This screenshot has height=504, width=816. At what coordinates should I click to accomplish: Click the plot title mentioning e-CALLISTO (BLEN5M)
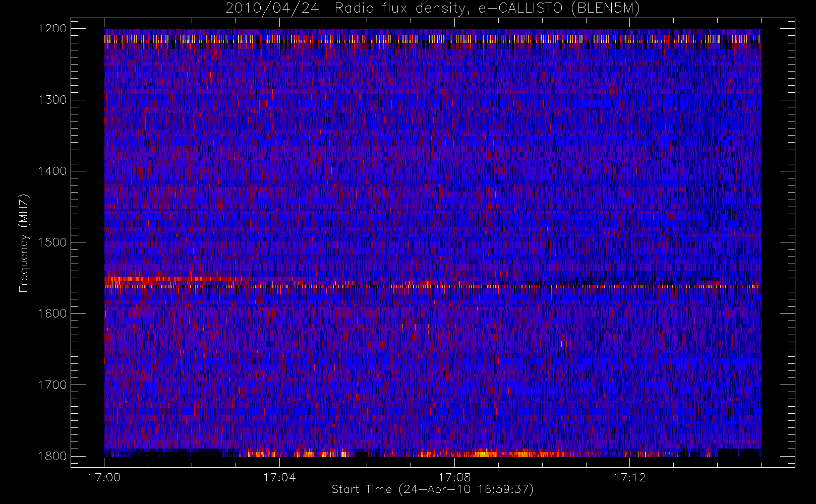[433, 9]
